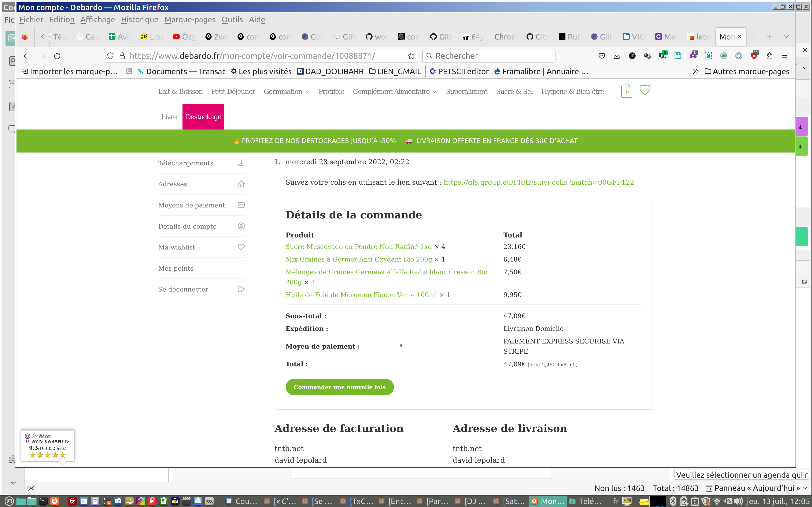Open the GLS parcel tracking link
The image size is (812, 507).
click(539, 182)
